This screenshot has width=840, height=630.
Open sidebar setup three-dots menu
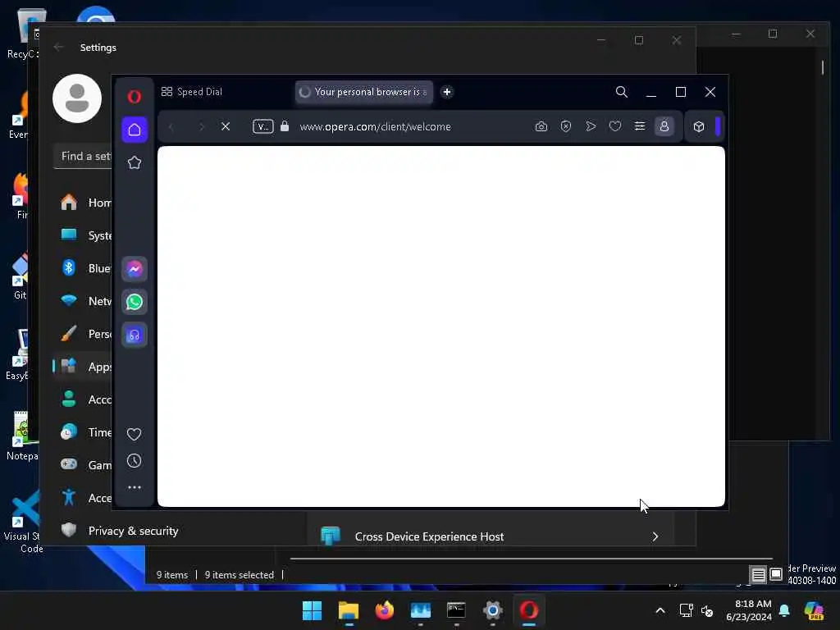pyautogui.click(x=135, y=487)
